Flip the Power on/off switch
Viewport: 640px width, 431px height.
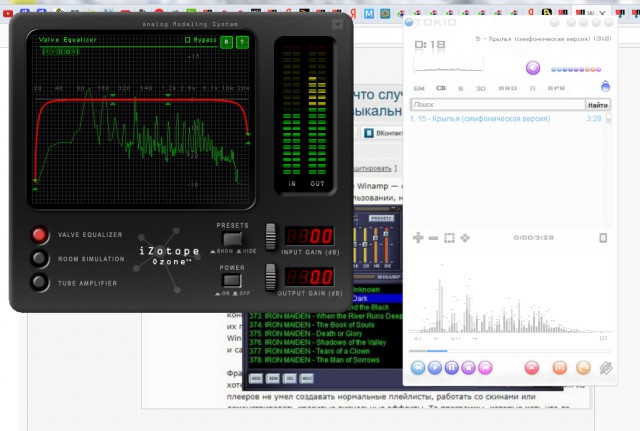232,280
